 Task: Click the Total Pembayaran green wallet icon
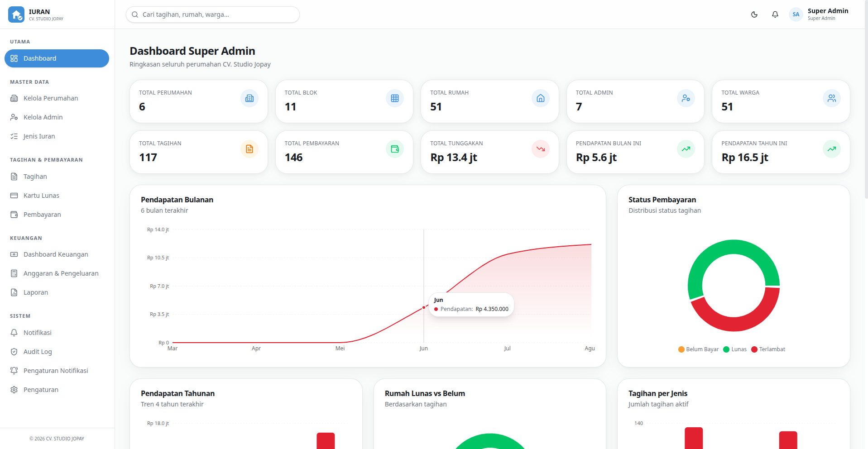pos(395,149)
